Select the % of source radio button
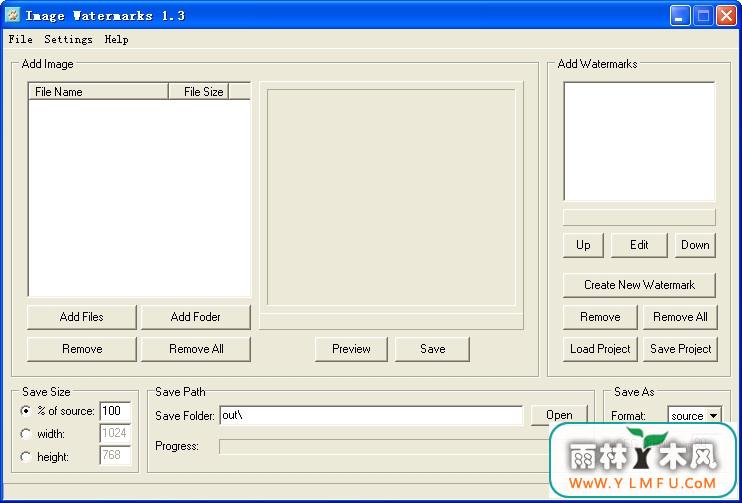Image resolution: width=742 pixels, height=503 pixels. [26, 411]
